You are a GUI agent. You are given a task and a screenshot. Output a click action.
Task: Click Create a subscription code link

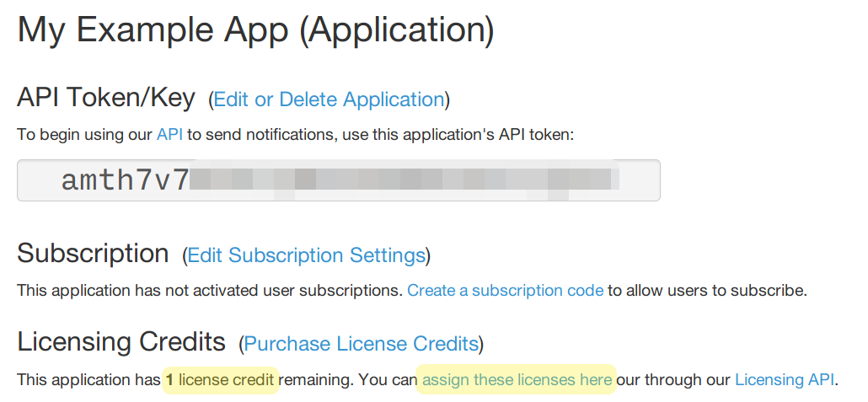[x=505, y=291]
